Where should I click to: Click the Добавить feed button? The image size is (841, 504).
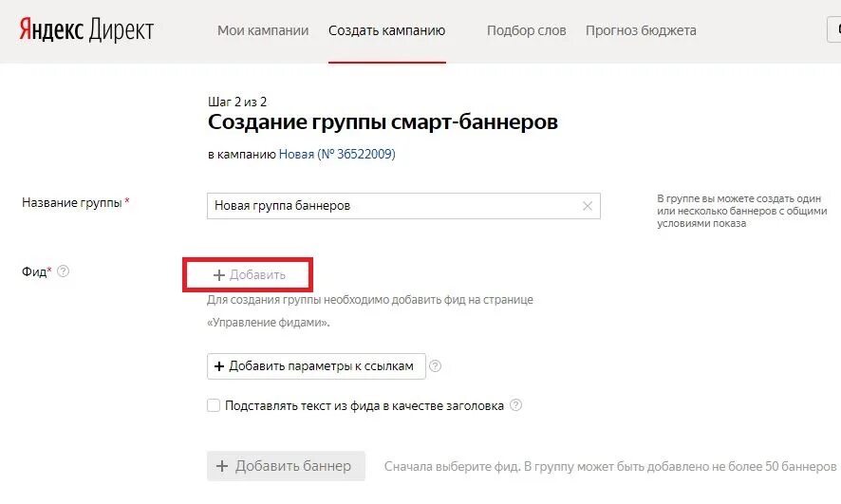coord(249,275)
